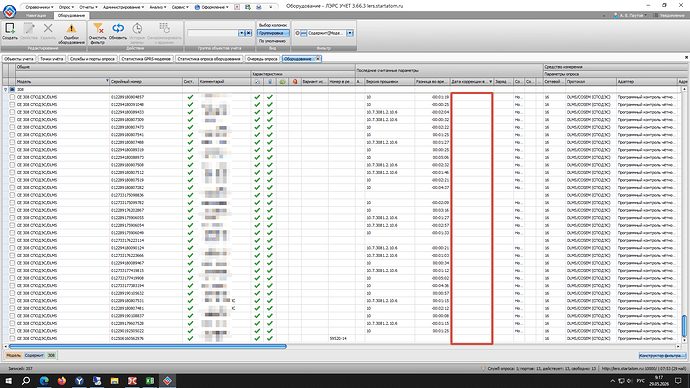
Task: Open Ошибки оборудования warning icon
Action: (x=71, y=29)
